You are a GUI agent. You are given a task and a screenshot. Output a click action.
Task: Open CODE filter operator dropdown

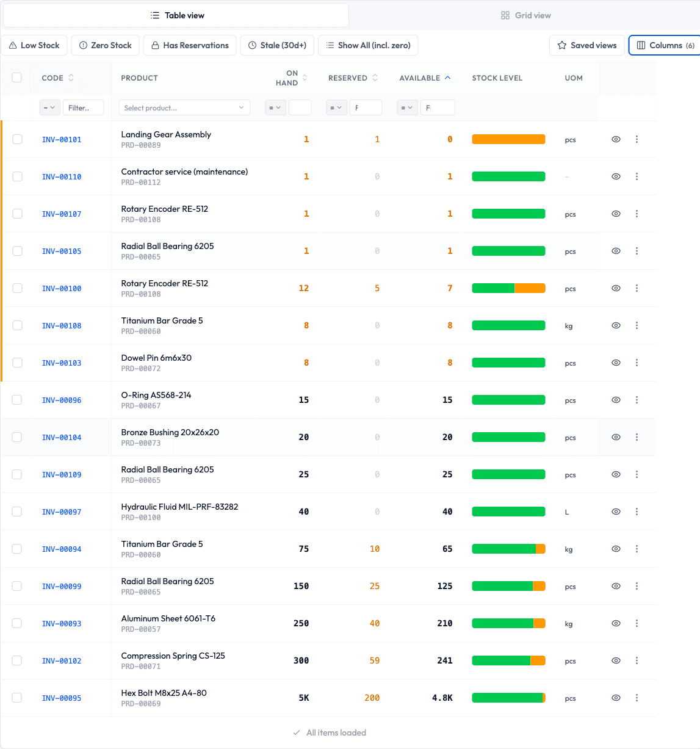point(49,107)
